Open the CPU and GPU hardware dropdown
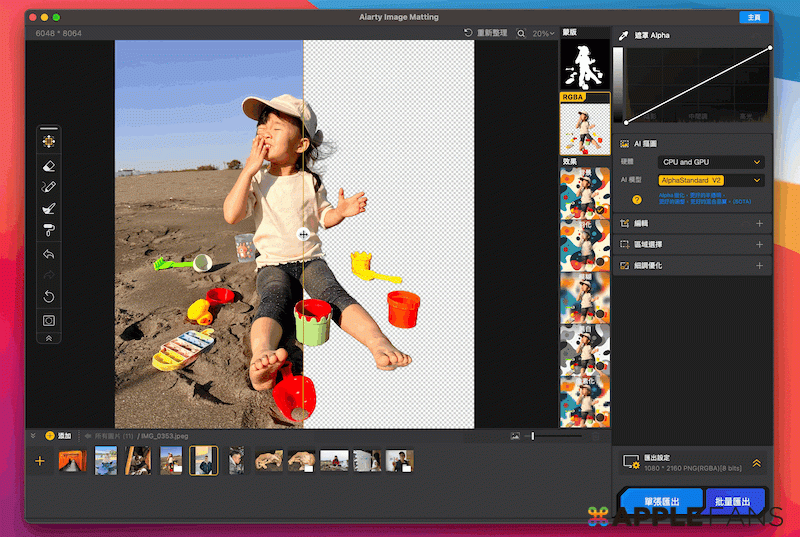Image resolution: width=800 pixels, height=537 pixels. 711,161
